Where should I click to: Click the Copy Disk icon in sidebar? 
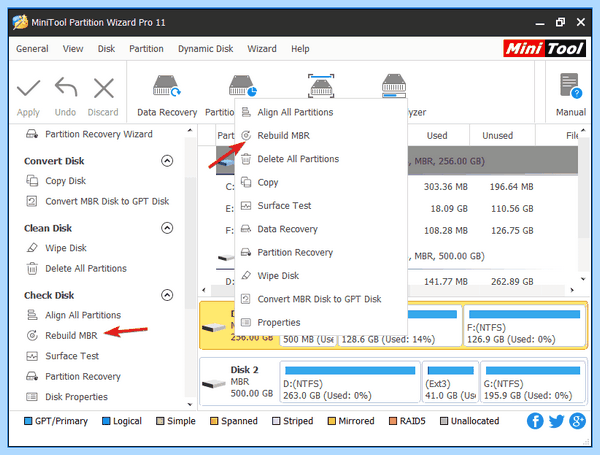(x=32, y=181)
